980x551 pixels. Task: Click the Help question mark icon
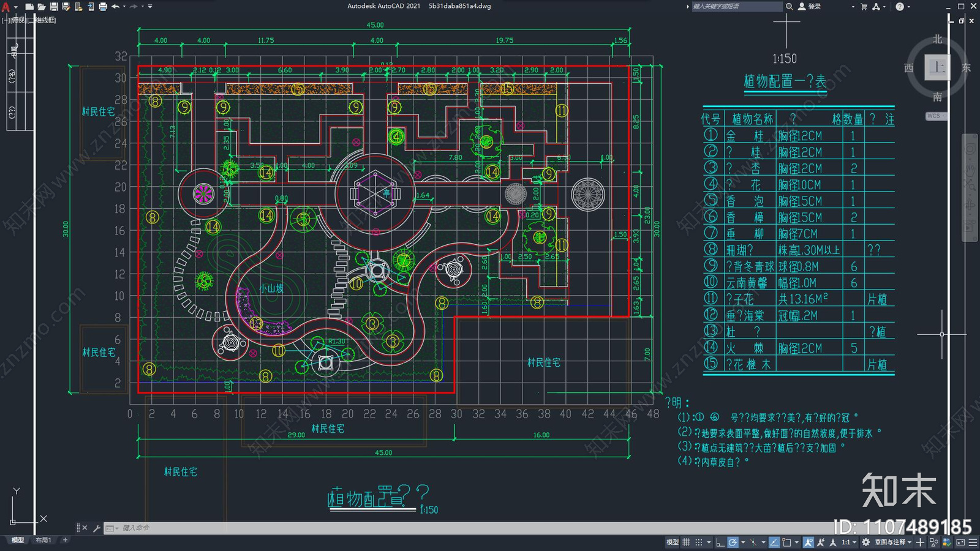point(900,7)
